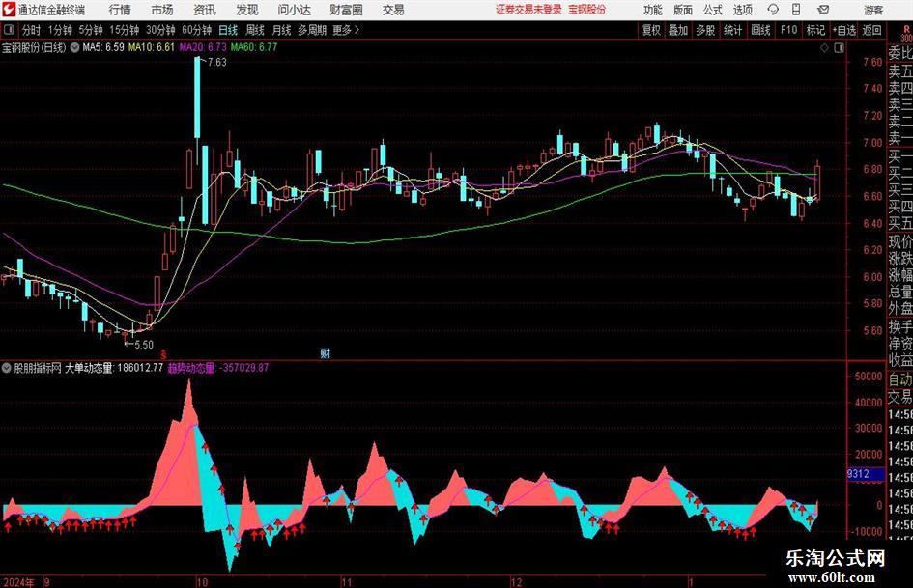This screenshot has width=913, height=588.
Task: Switch to the 周线 weekly chart
Action: (x=254, y=30)
